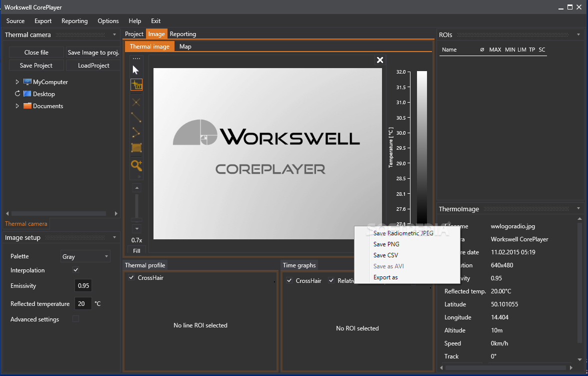Open the Palette Gray combo box
This screenshot has width=588, height=376.
point(85,256)
